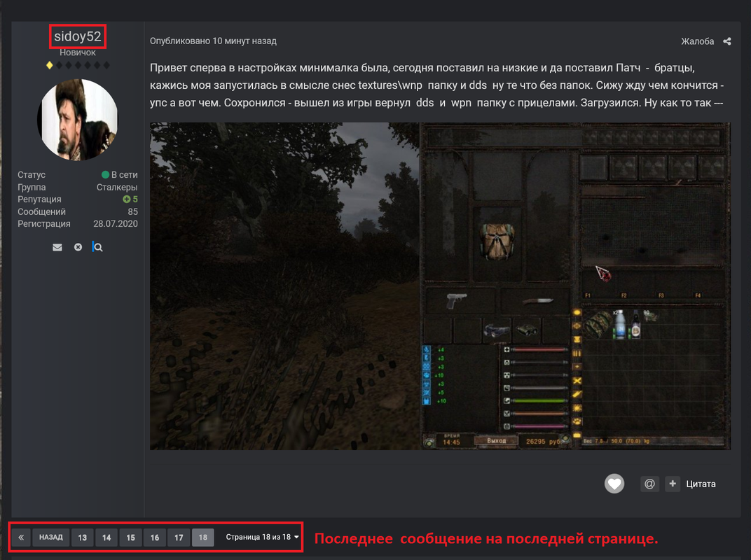Send private message via envelope icon
Screen dimensions: 751x560
pyautogui.click(x=57, y=248)
